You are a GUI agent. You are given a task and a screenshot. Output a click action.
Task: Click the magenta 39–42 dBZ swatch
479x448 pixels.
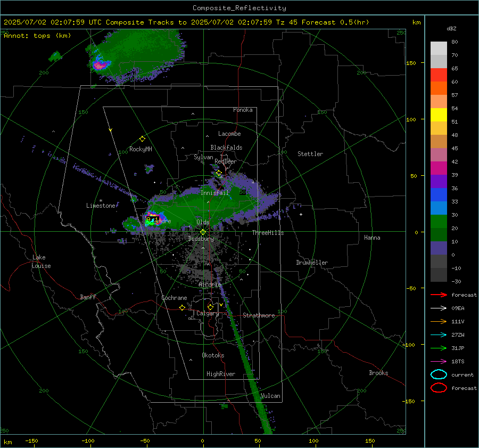439,168
